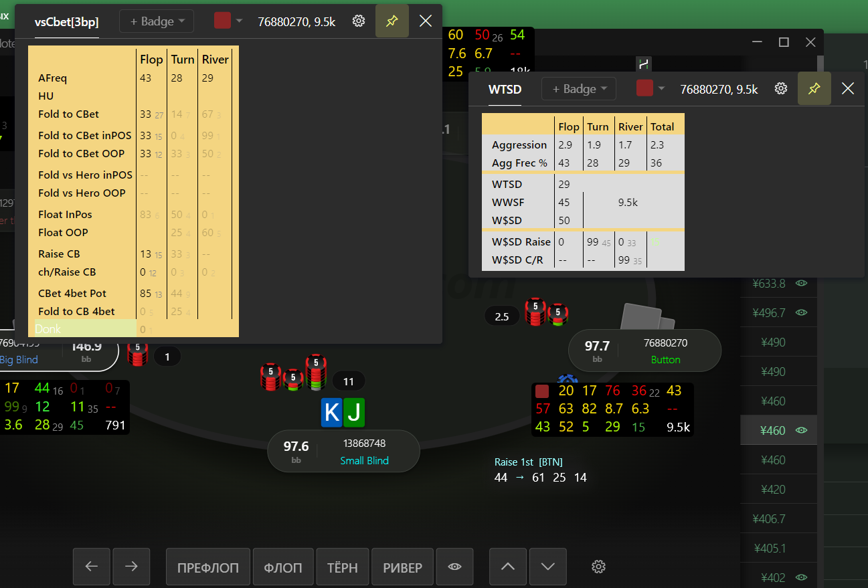868x588 pixels.
Task: Expand color arrow in vsCbet[3bp] popup
Action: coord(240,21)
